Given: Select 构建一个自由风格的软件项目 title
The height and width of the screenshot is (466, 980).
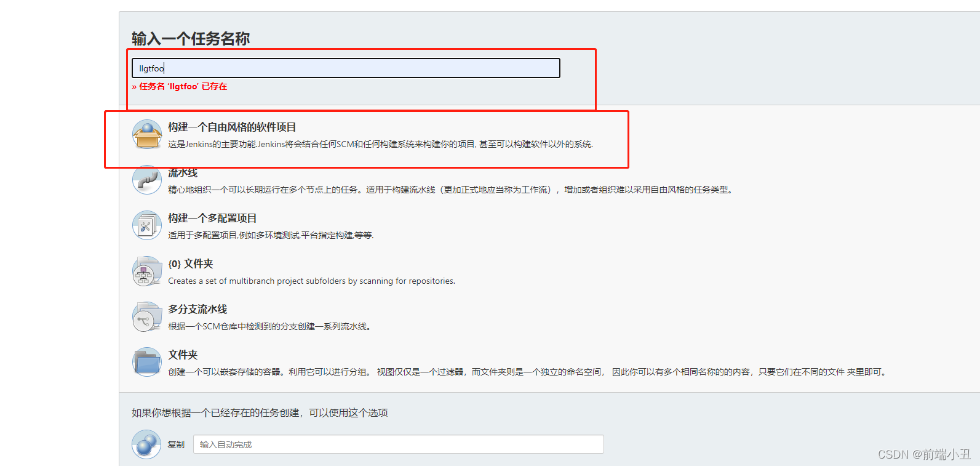Looking at the screenshot, I should (x=232, y=127).
